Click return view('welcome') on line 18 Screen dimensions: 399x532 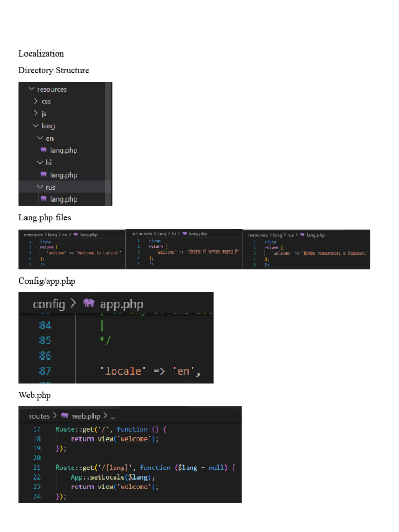(x=115, y=439)
